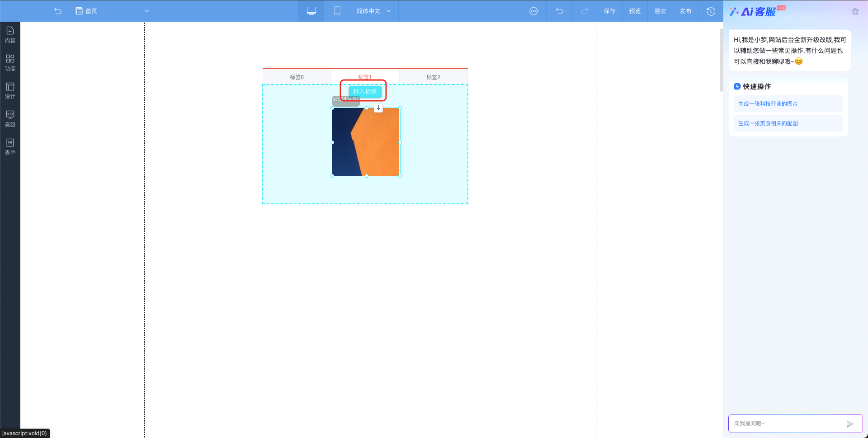Click the download arrow icon above the image
Viewport: 868px width, 438px height.
pyautogui.click(x=378, y=108)
